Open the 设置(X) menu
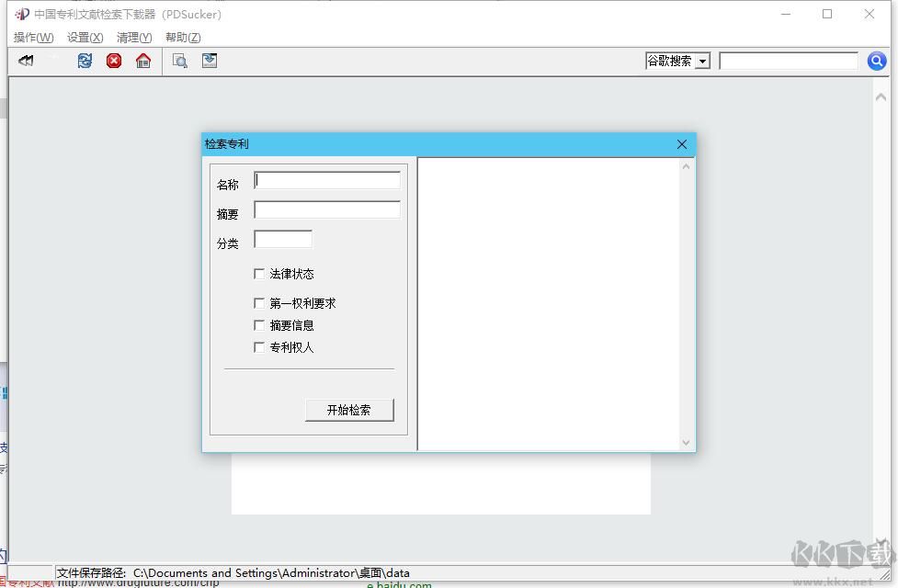898x588 pixels. pos(84,37)
